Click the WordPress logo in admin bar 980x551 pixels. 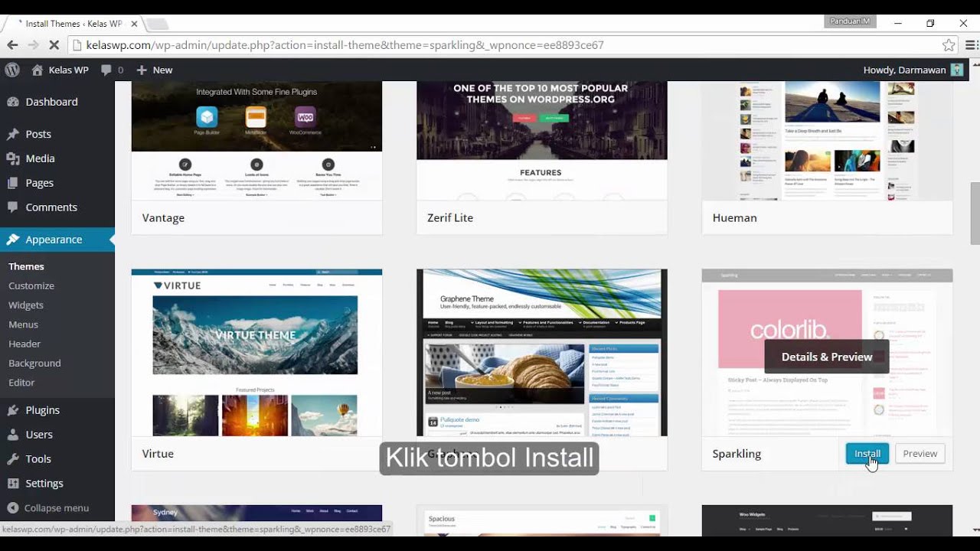[12, 70]
